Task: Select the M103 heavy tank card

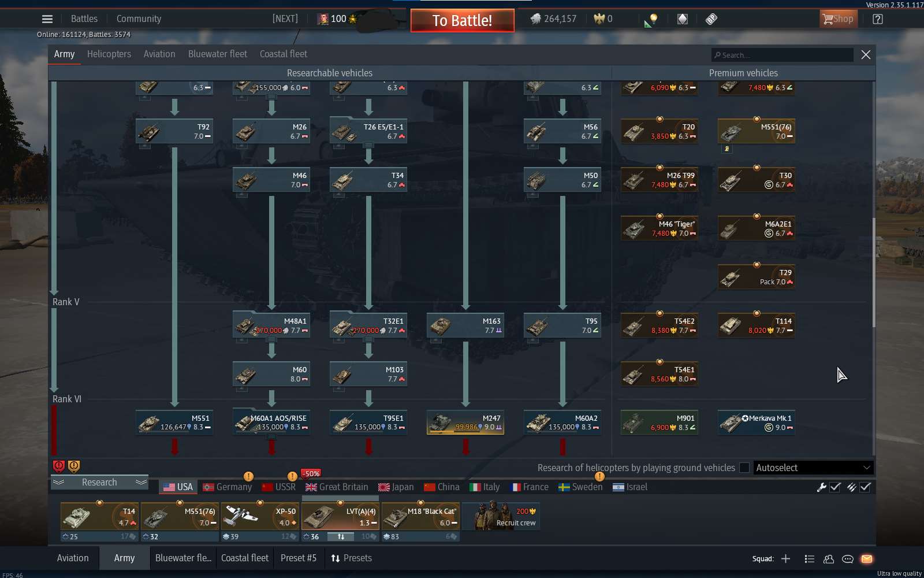Action: [368, 374]
